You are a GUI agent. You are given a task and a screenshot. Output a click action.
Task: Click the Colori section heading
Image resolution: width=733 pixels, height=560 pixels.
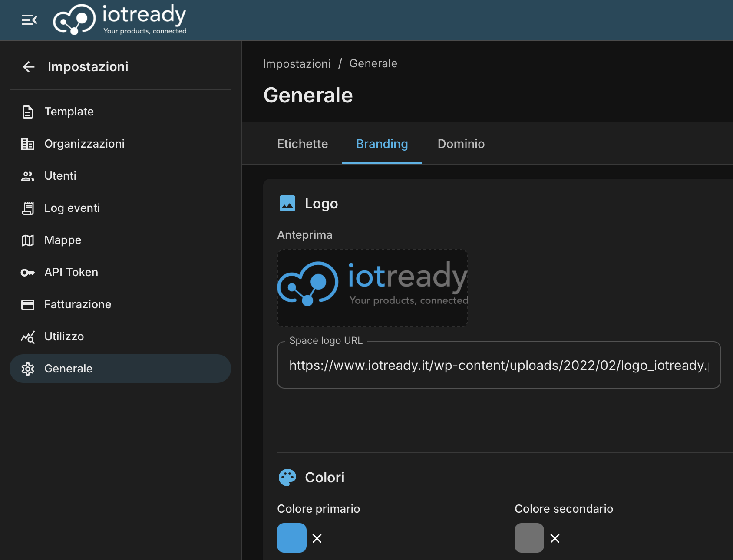pyautogui.click(x=325, y=478)
